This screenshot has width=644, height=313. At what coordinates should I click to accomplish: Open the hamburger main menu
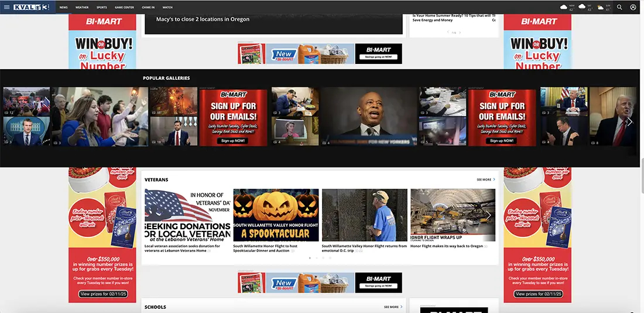6,7
